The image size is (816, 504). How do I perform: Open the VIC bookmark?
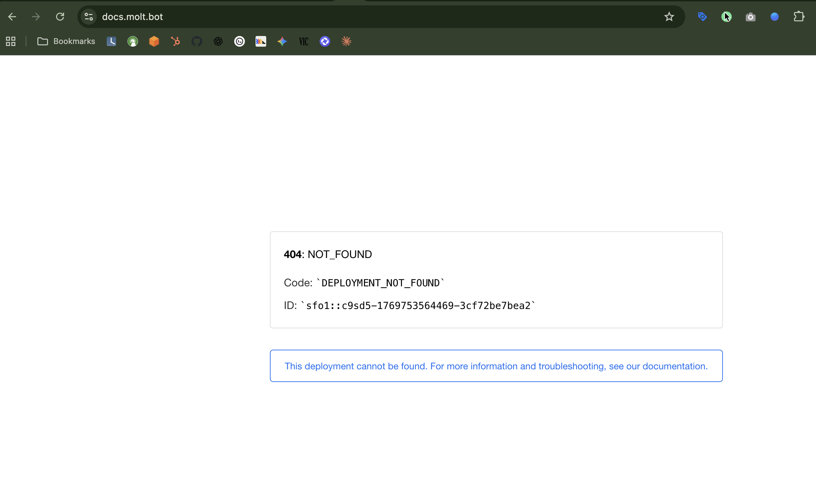(x=304, y=41)
